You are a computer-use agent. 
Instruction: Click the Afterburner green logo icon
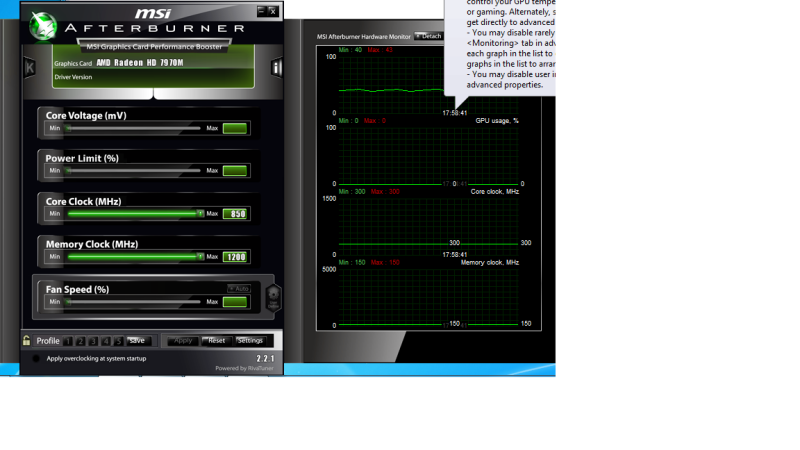(43, 26)
